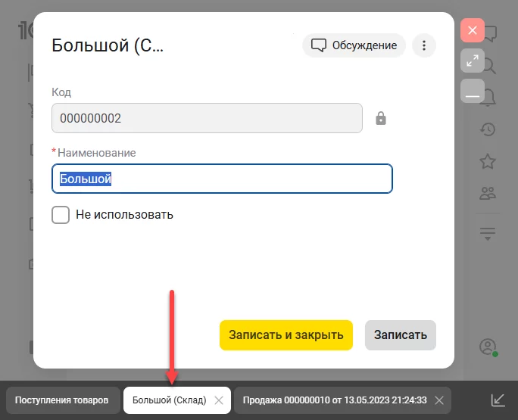The height and width of the screenshot is (420, 518).
Task: Close the Продажа 000000010 tab
Action: (x=439, y=400)
